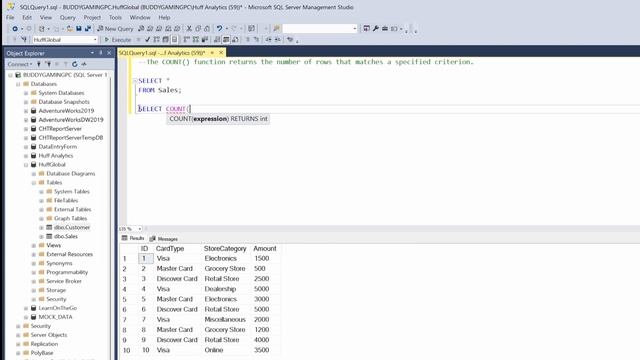This screenshot has width=640, height=360.
Task: Click the Dealership cell in row 4
Action: pos(220,289)
